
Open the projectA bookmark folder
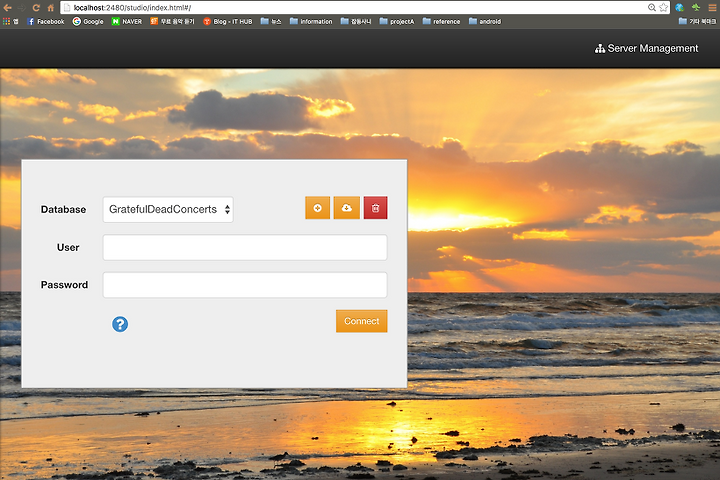tap(397, 21)
